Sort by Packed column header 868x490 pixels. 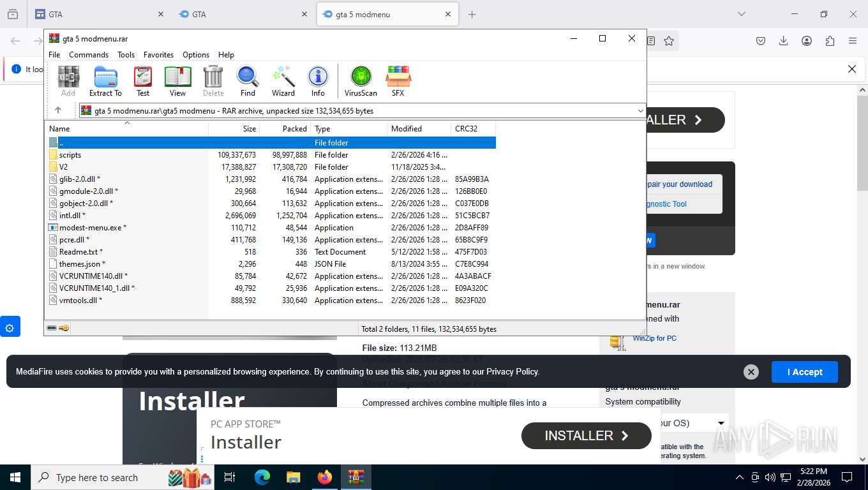285,129
